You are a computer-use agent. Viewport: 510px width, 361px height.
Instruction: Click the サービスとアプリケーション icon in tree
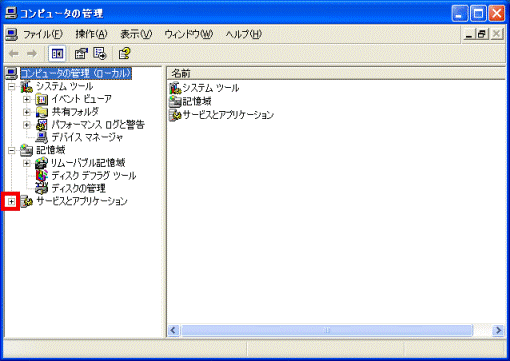27,201
